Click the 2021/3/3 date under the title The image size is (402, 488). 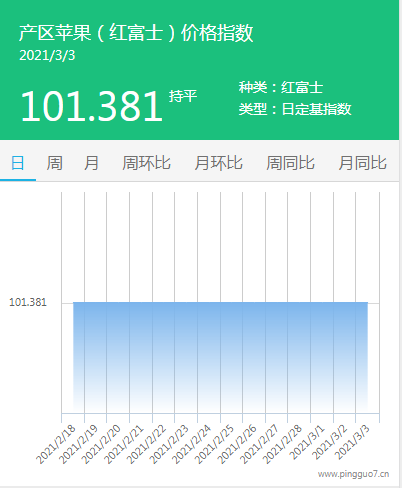(47, 55)
